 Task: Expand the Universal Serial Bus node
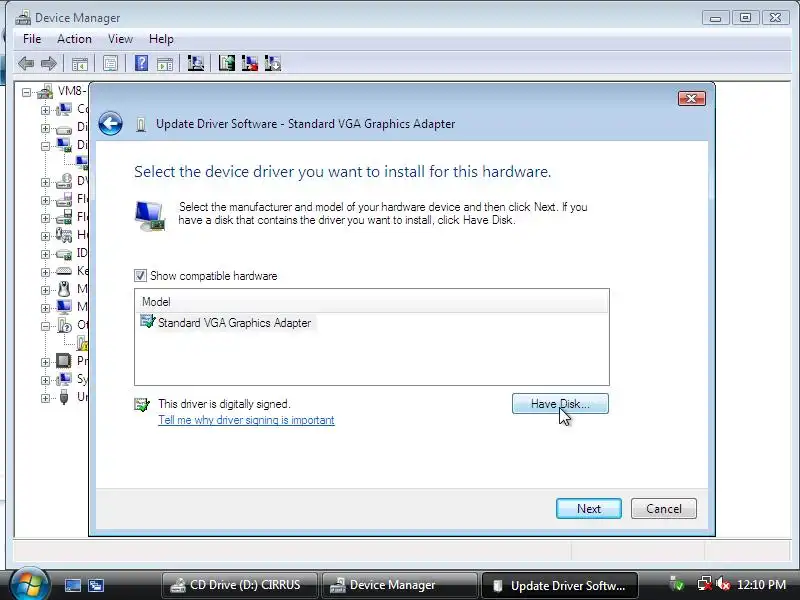(45, 398)
